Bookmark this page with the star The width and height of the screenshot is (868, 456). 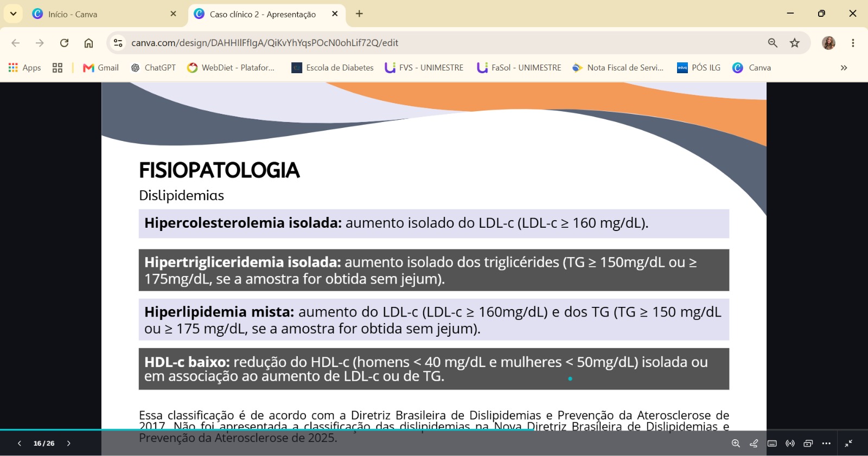[x=795, y=43]
